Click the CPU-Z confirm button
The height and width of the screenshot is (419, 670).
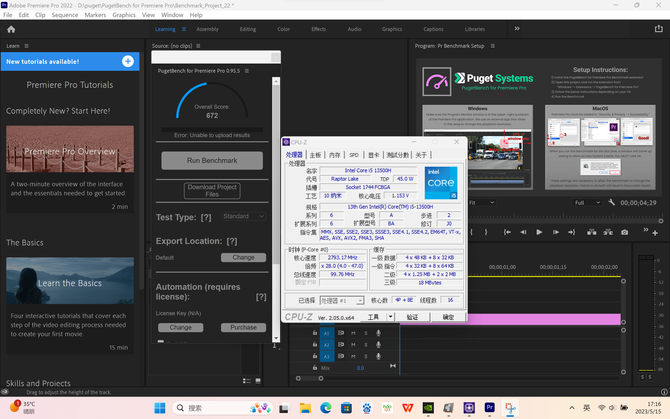coord(448,317)
